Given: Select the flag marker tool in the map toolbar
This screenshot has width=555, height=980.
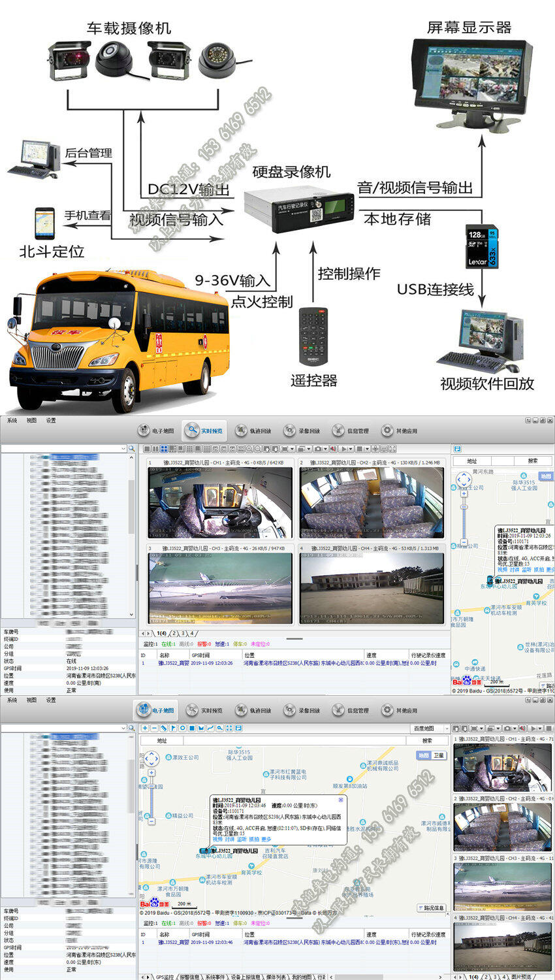Looking at the screenshot, I should pos(173,728).
